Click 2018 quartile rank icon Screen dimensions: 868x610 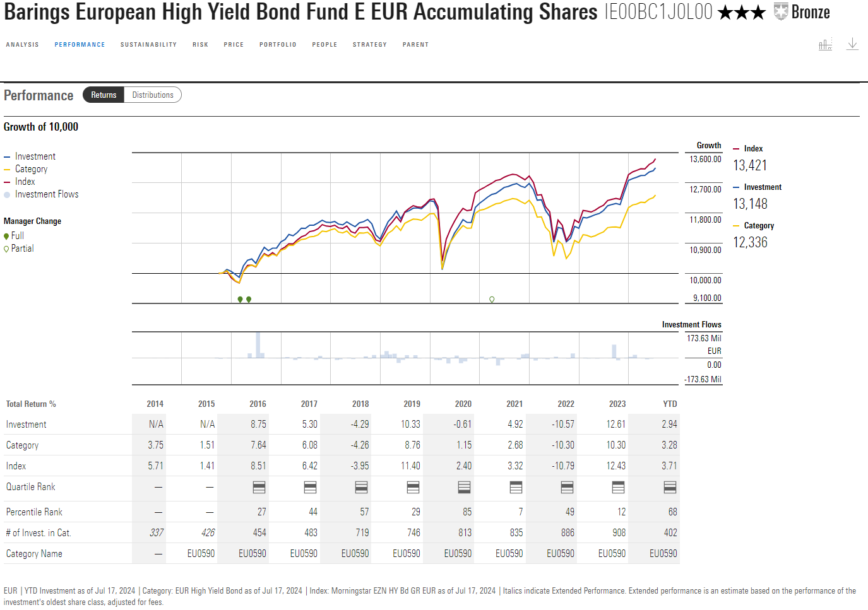[361, 487]
